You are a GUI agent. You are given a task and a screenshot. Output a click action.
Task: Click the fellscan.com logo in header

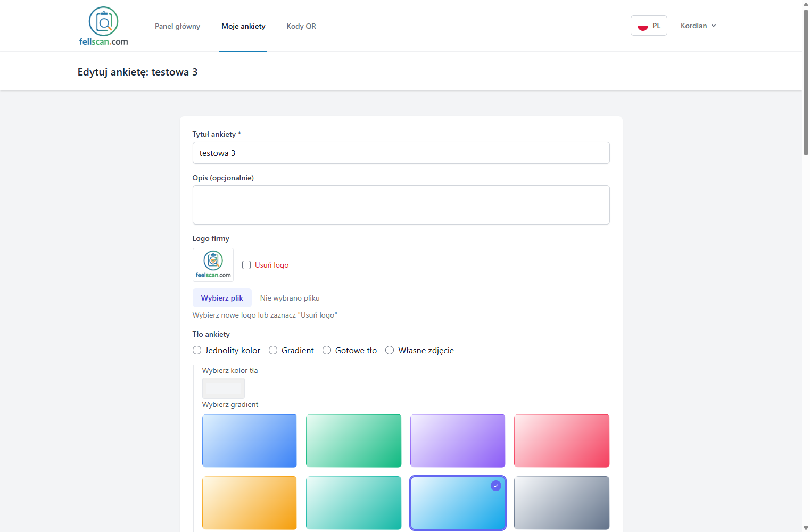pos(103,26)
